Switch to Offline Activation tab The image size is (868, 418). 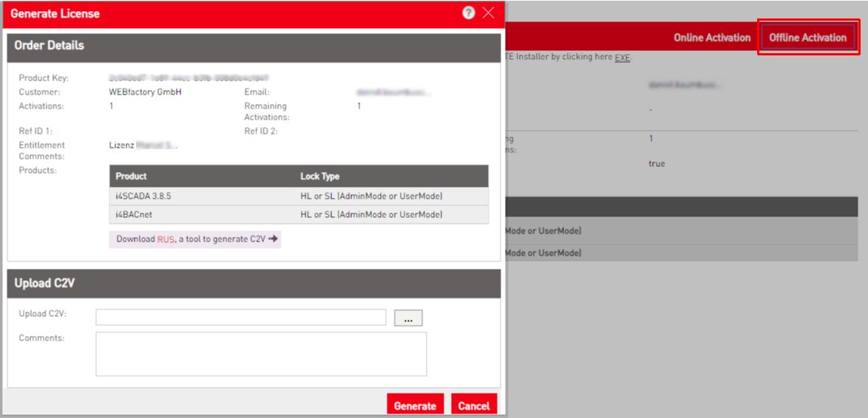807,38
